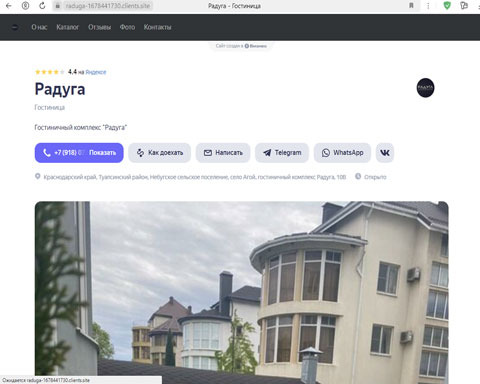The height and width of the screenshot is (384, 480).
Task: Open the Telegram contact button
Action: point(282,153)
